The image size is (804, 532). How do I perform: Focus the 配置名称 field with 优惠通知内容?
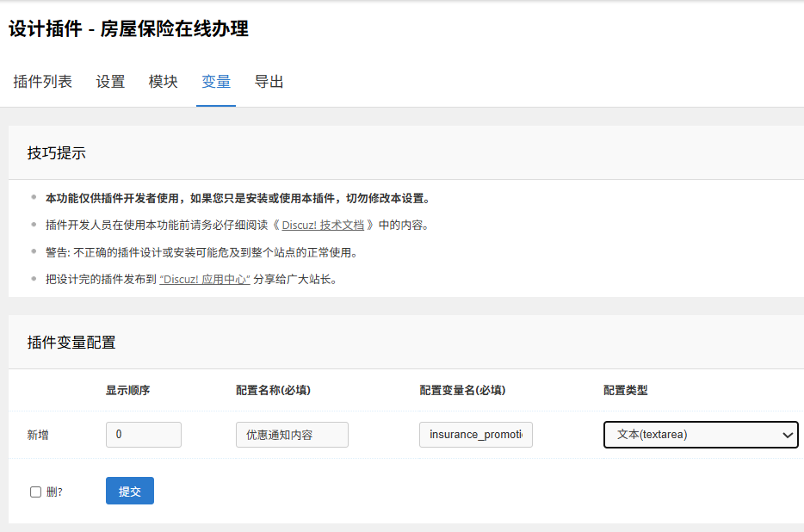[292, 435]
